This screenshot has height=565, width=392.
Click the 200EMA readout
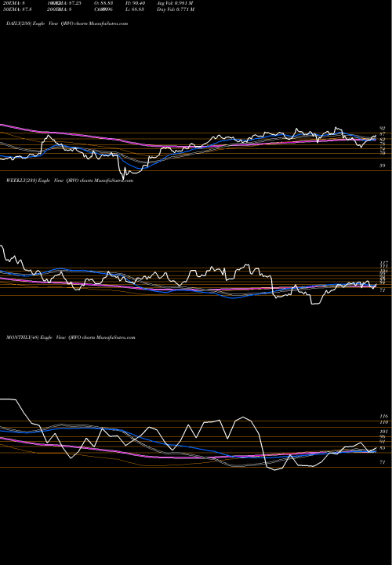pos(60,9)
